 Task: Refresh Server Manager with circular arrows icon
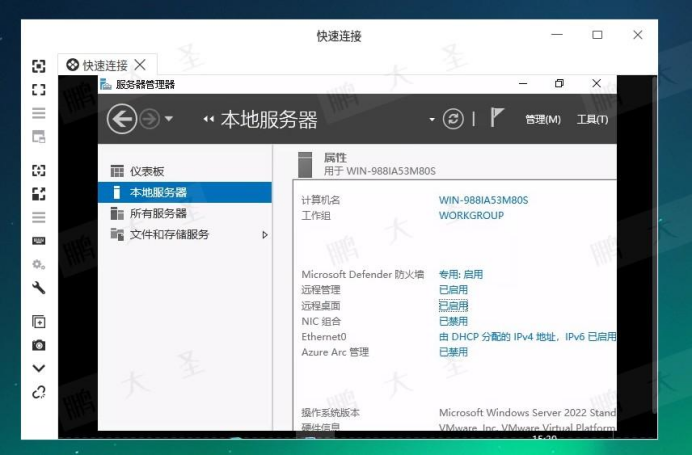click(453, 119)
